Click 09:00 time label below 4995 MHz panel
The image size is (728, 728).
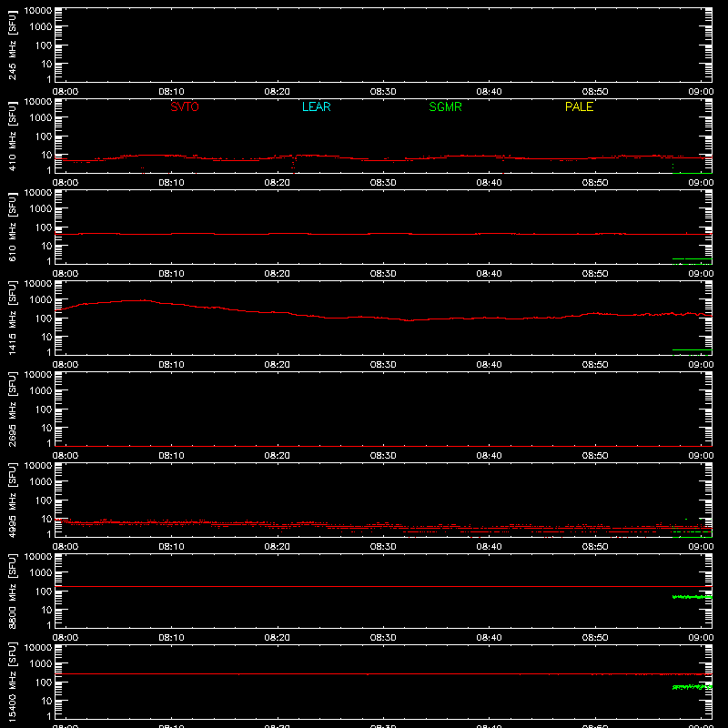(701, 547)
